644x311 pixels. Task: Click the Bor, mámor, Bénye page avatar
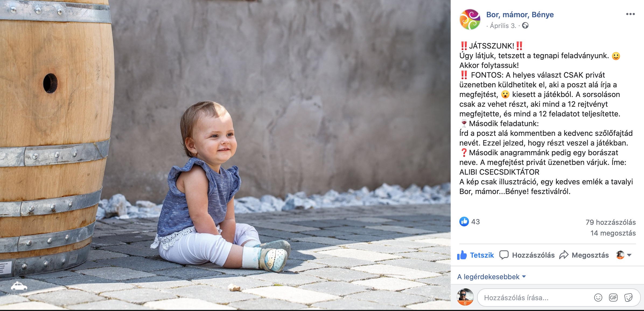(x=470, y=19)
